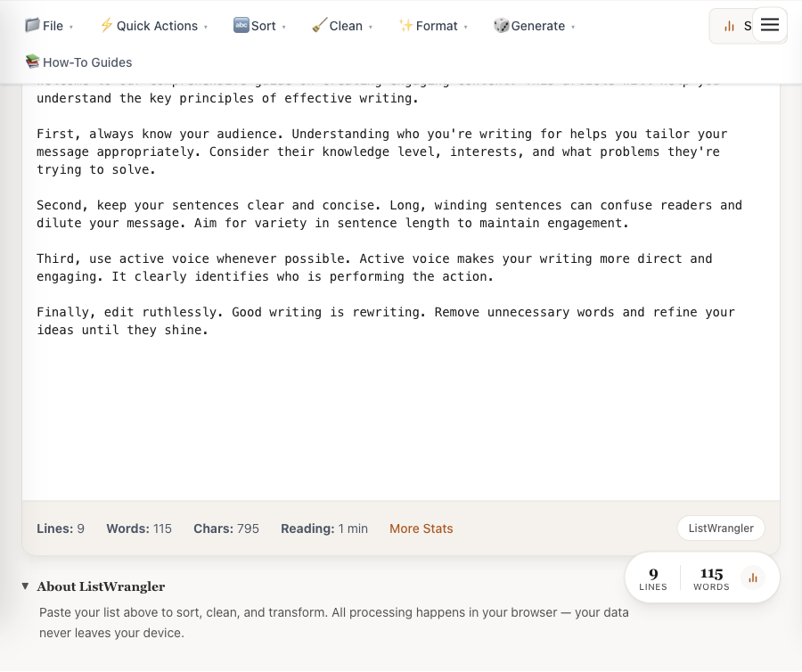Select the broom icon for Clean
This screenshot has height=672, width=802.
tap(319, 25)
